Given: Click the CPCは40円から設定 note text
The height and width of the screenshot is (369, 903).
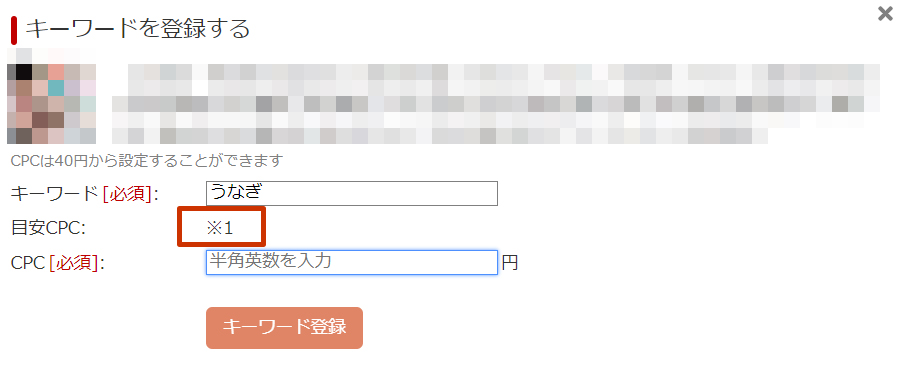Looking at the screenshot, I should [147, 161].
